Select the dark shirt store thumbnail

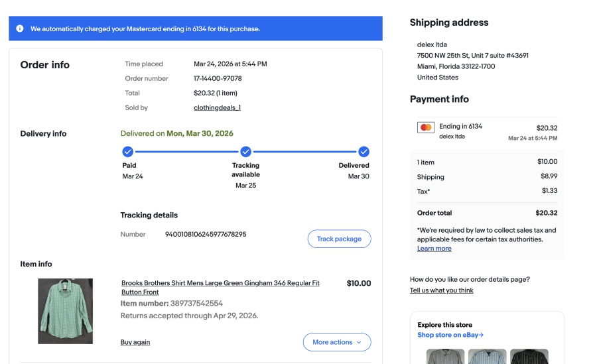[x=529, y=357]
